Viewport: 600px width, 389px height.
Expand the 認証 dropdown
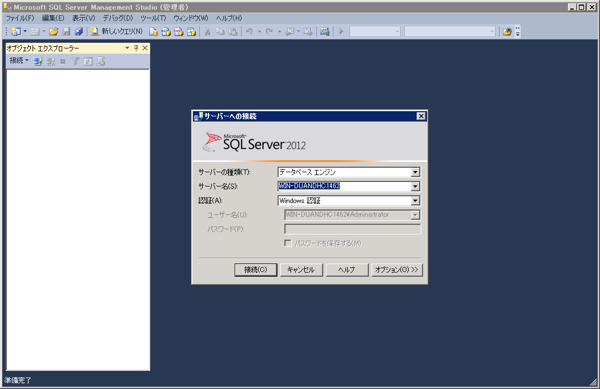415,200
